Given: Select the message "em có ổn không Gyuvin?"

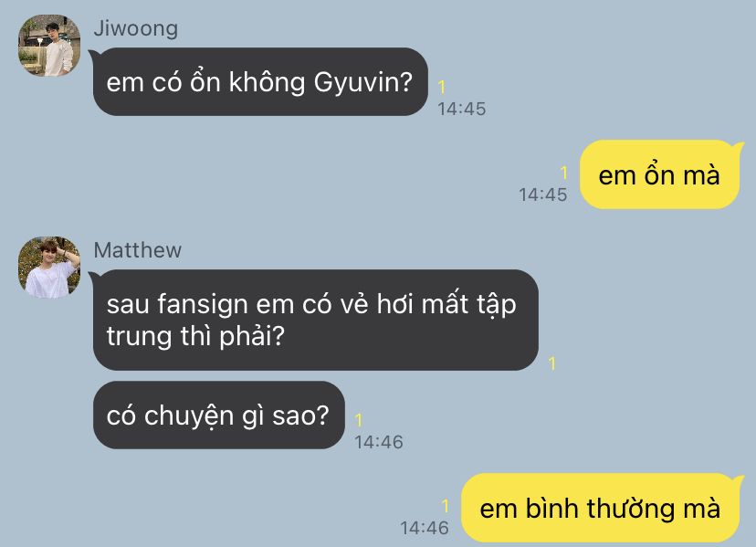Looking at the screenshot, I should (260, 81).
